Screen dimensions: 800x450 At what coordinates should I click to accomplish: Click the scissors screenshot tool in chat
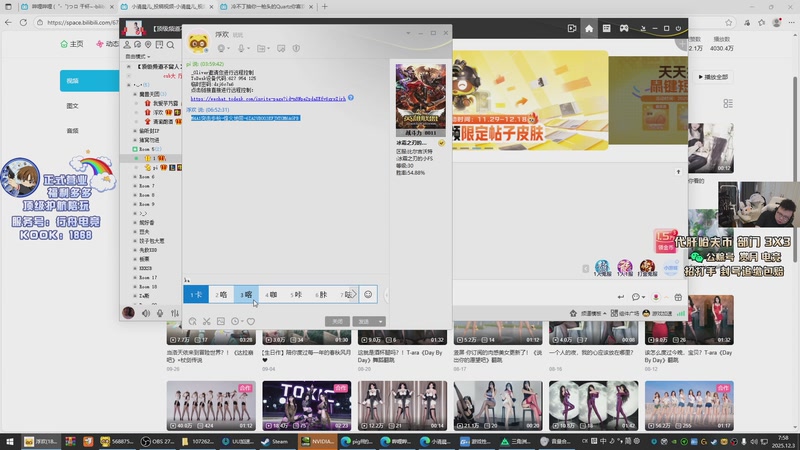click(207, 321)
